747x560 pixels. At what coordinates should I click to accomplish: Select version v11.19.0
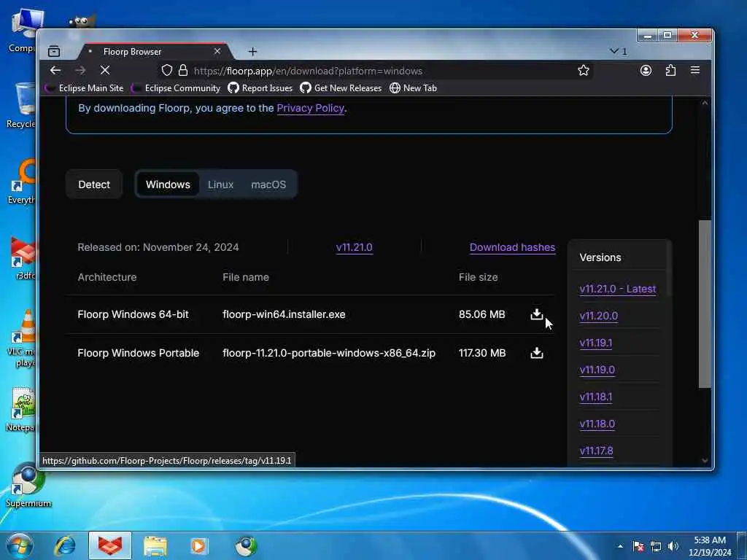point(597,370)
